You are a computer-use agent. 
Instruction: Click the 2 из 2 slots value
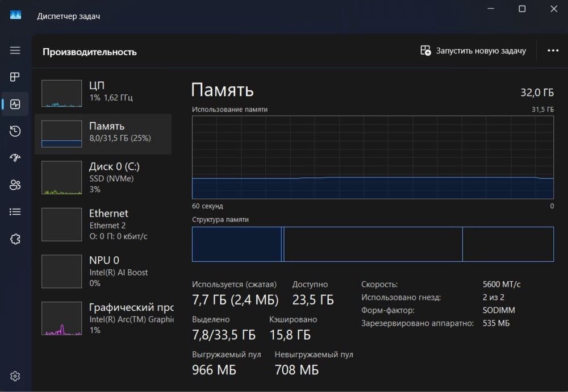[494, 298]
